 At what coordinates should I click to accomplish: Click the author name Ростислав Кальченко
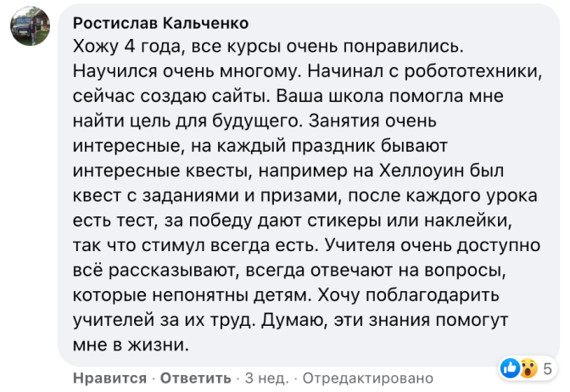pos(160,23)
